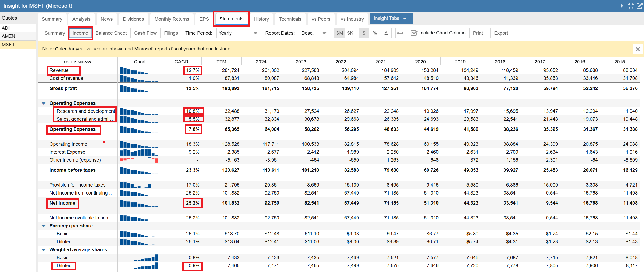
Task: Toggle units to $K thousands
Action: click(350, 33)
